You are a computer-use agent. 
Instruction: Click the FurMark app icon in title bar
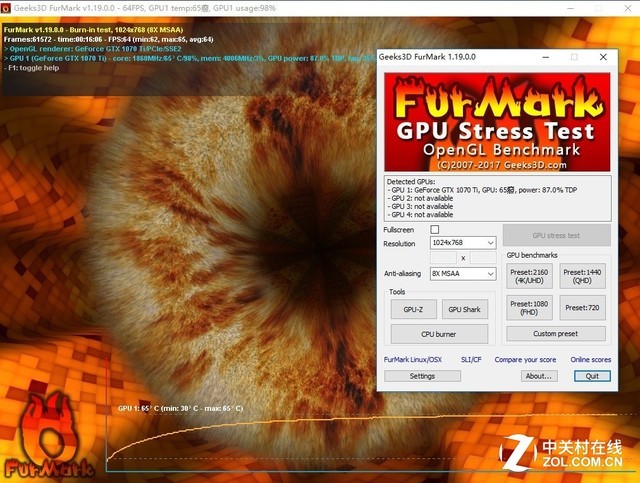(x=5, y=8)
